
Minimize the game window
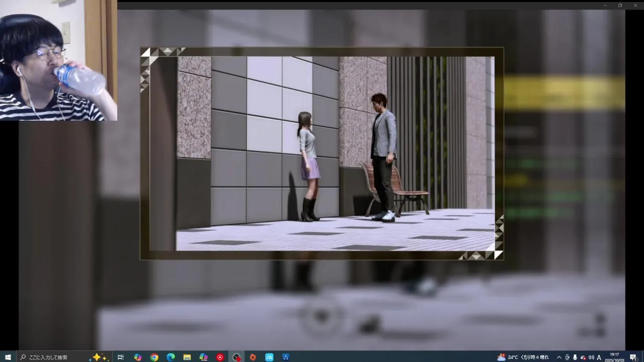(x=605, y=5)
